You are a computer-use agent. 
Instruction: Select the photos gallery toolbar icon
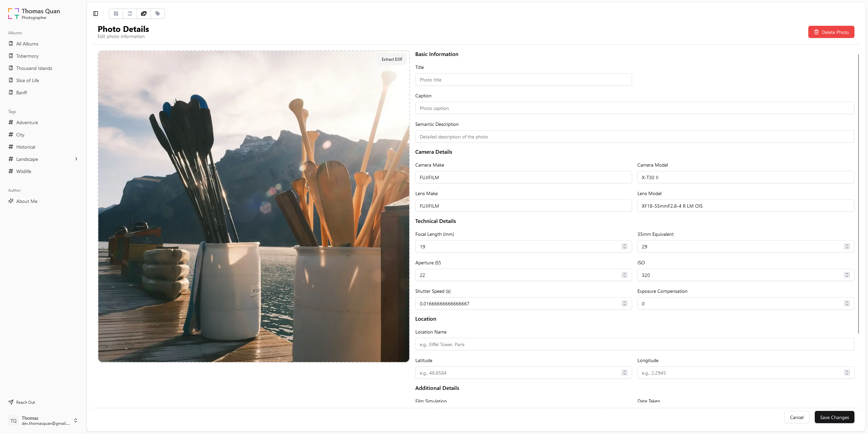click(x=144, y=14)
